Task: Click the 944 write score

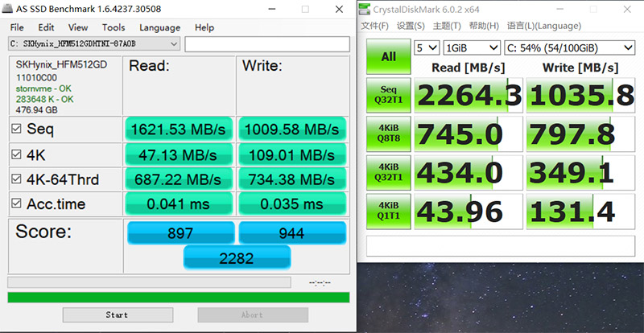Action: (x=292, y=232)
